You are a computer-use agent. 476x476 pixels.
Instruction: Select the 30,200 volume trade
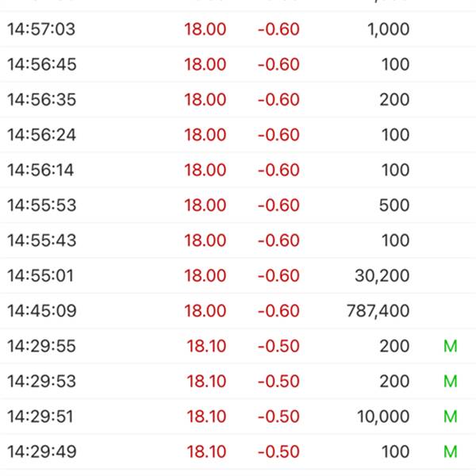pos(382,276)
